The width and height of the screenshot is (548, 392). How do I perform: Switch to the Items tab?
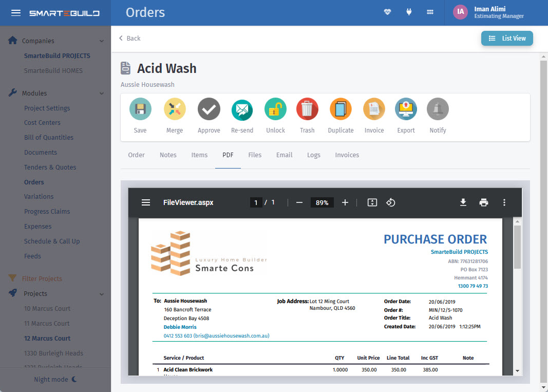click(x=199, y=155)
